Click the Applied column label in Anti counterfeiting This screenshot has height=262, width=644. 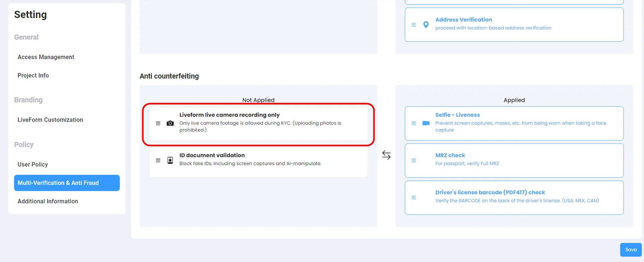coord(514,100)
